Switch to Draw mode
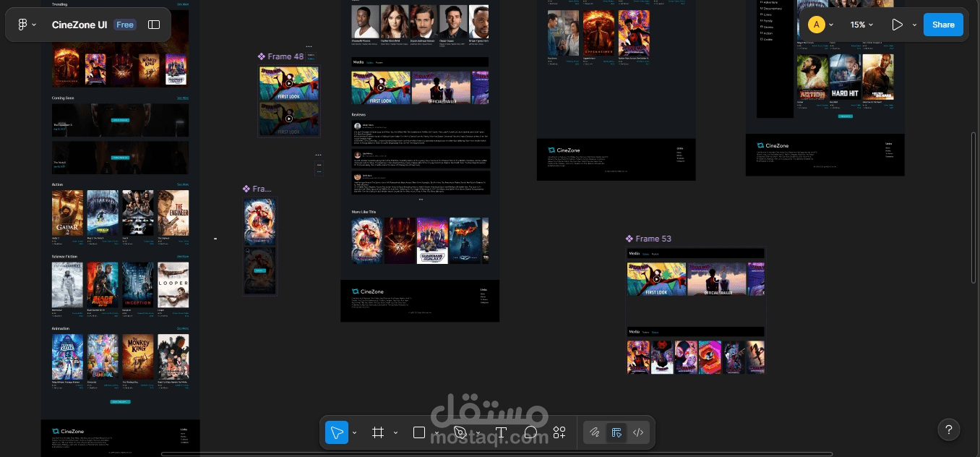 pyautogui.click(x=594, y=432)
